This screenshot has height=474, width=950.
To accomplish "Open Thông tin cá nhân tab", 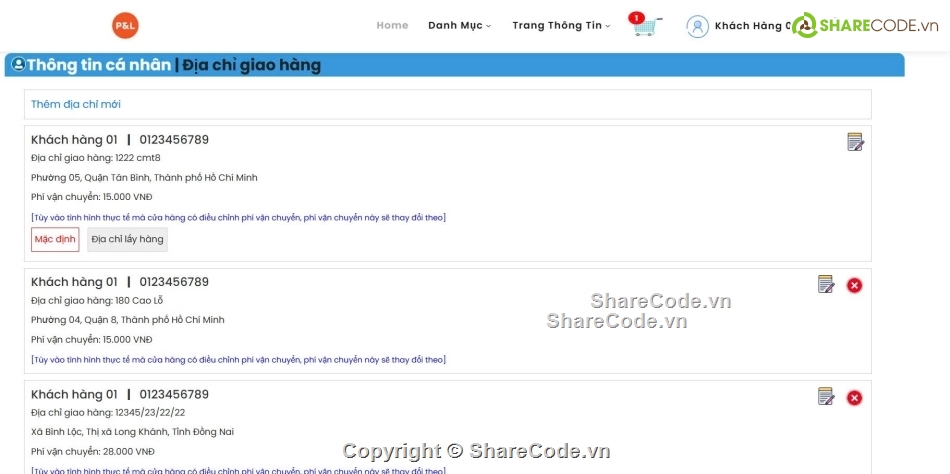I will tap(99, 65).
